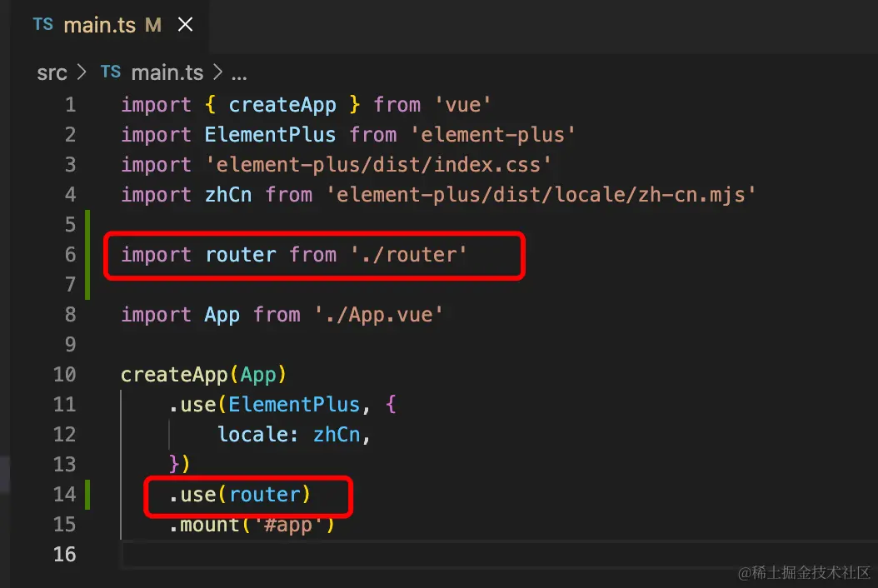
Task: Click .use(ElementPlus on line 11
Action: [264, 404]
